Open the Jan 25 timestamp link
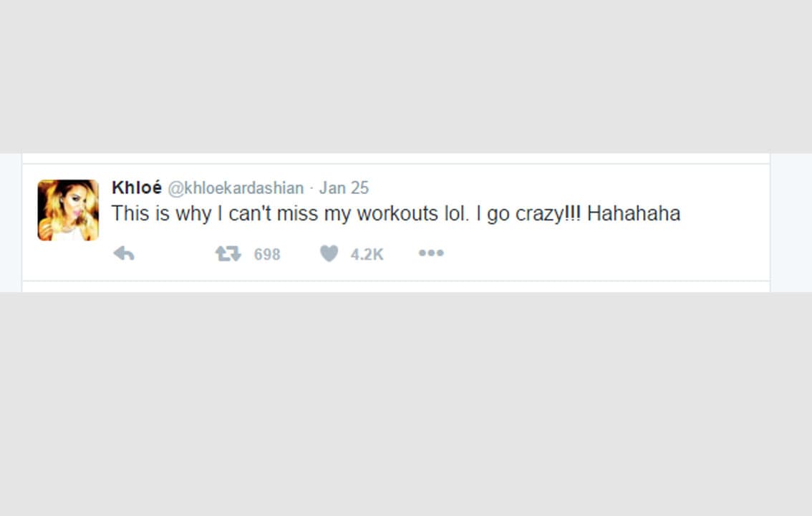 click(344, 188)
